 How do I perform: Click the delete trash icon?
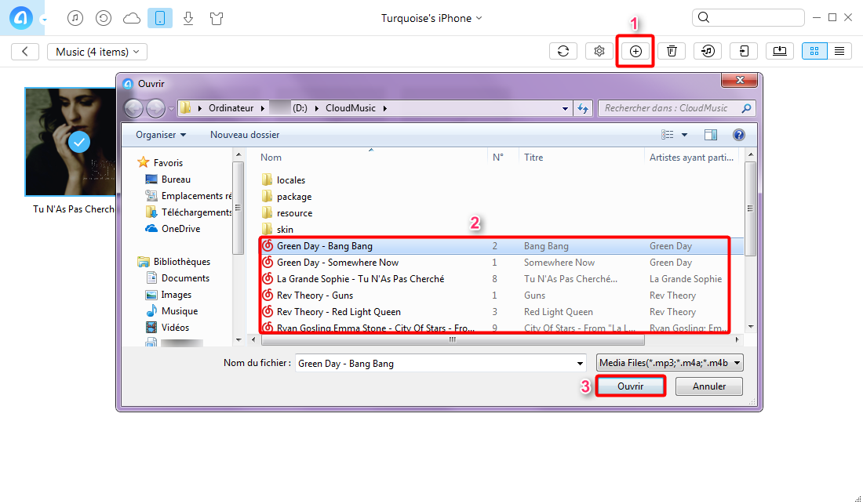click(x=672, y=51)
